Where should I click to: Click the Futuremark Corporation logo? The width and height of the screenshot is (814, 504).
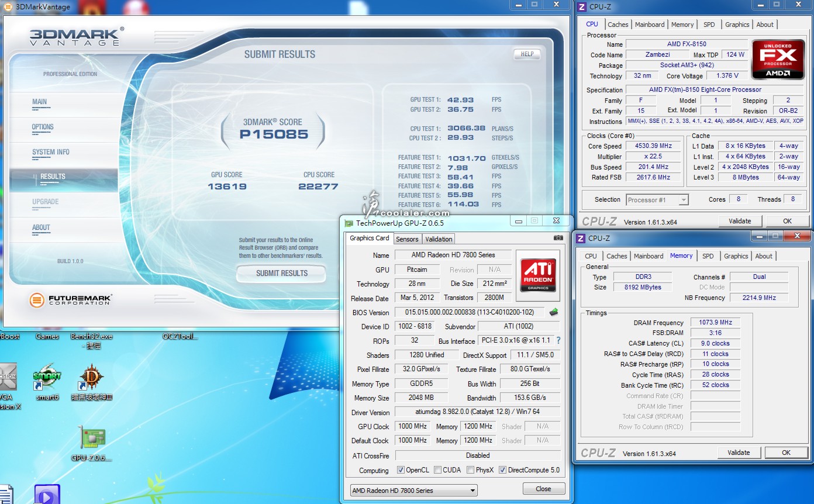click(x=70, y=300)
